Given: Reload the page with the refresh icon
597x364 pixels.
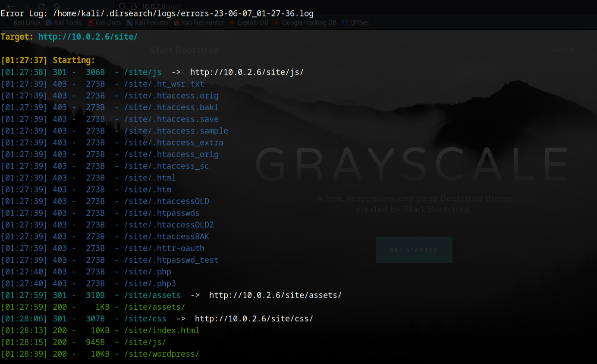Looking at the screenshot, I should [x=41, y=6].
